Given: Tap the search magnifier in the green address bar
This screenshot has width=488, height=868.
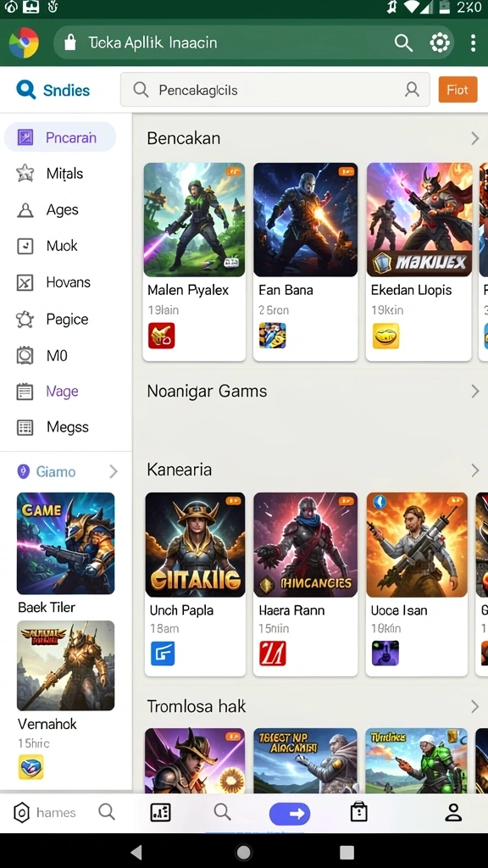Looking at the screenshot, I should pyautogui.click(x=403, y=42).
